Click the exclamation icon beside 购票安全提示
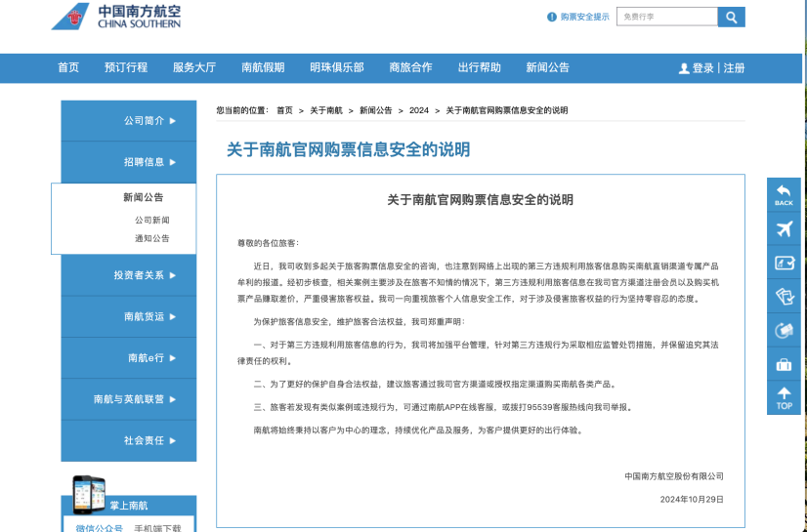The width and height of the screenshot is (807, 532). click(552, 17)
